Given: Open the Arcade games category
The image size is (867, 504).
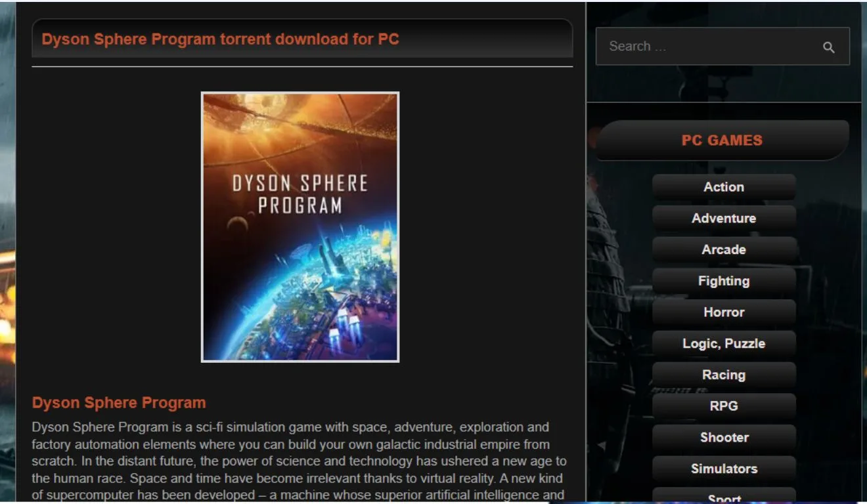Looking at the screenshot, I should pos(724,250).
